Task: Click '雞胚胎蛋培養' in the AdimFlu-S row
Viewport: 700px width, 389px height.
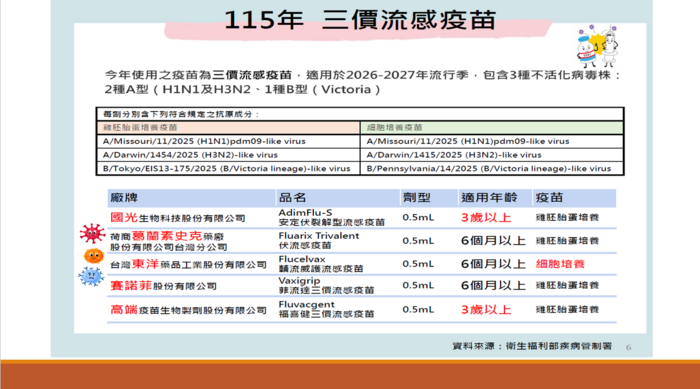Action: (567, 218)
